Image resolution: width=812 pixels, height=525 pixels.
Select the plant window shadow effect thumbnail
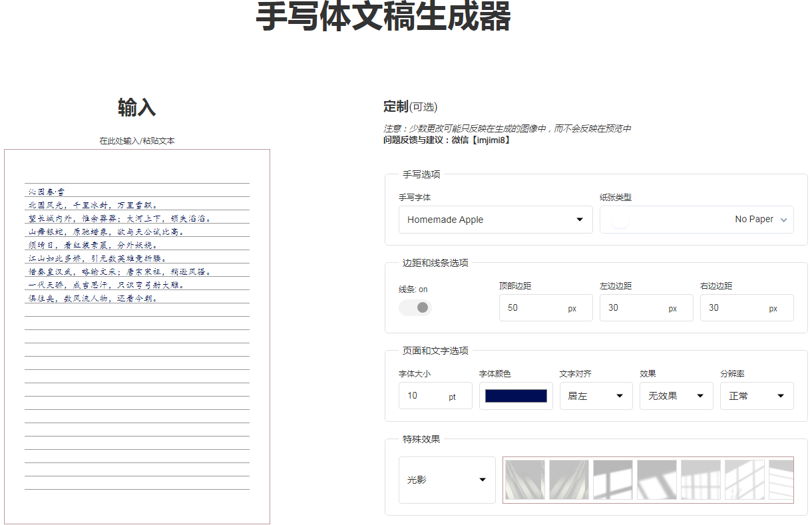click(x=744, y=479)
